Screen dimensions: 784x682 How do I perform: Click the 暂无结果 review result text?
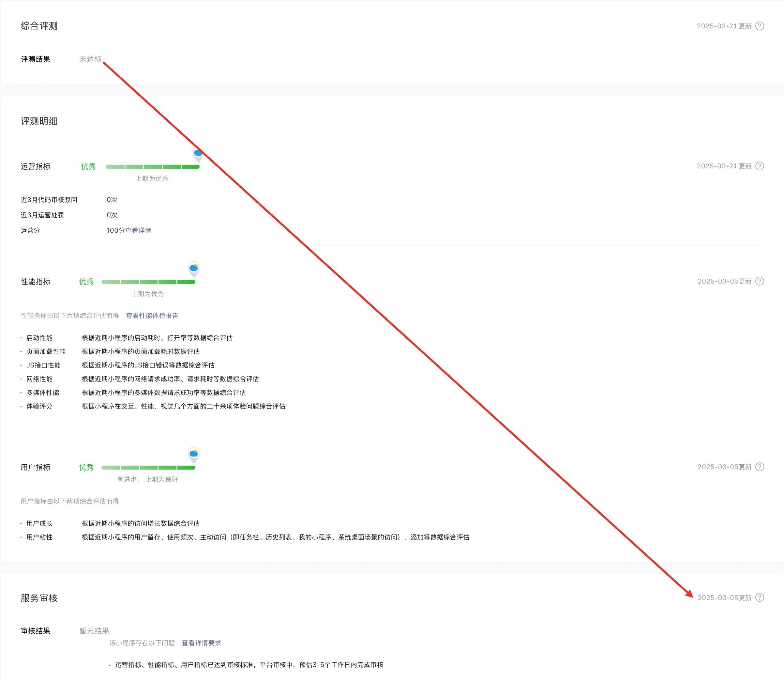(x=94, y=631)
